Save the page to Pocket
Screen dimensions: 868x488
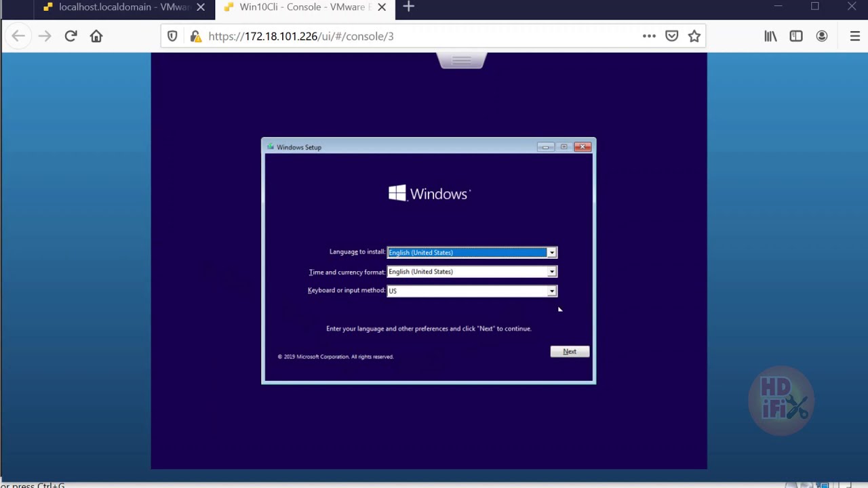click(671, 37)
